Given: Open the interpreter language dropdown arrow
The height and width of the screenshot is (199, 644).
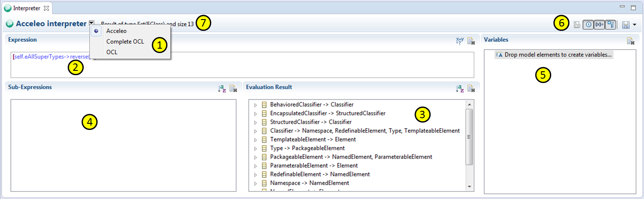Looking at the screenshot, I should tap(92, 23).
